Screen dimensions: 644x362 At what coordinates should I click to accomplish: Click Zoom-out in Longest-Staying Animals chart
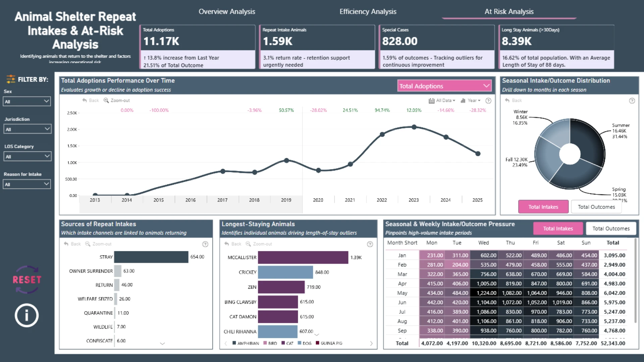(x=259, y=244)
